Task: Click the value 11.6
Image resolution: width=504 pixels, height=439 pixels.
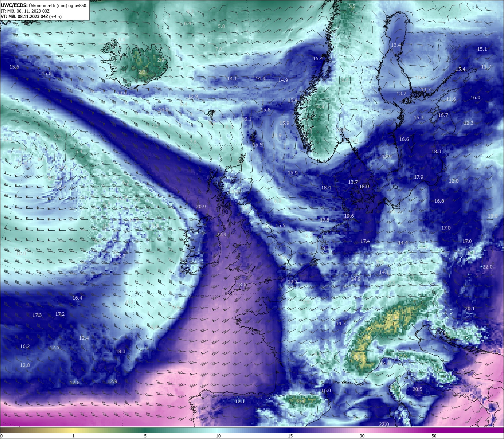Action: (x=451, y=99)
